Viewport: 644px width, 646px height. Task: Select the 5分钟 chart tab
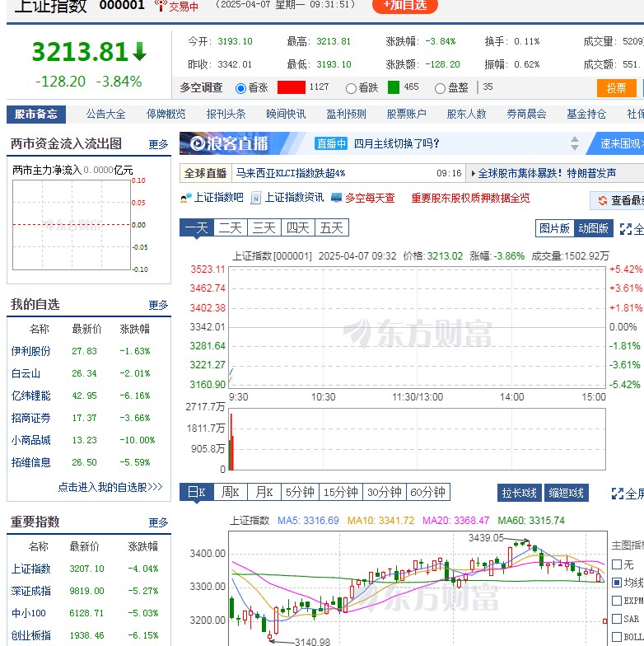(300, 493)
